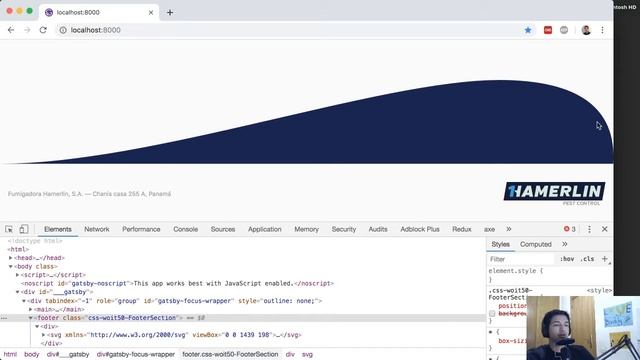Screen dimensions: 640x360
Task: Open the Redux tab
Action: pyautogui.click(x=462, y=229)
